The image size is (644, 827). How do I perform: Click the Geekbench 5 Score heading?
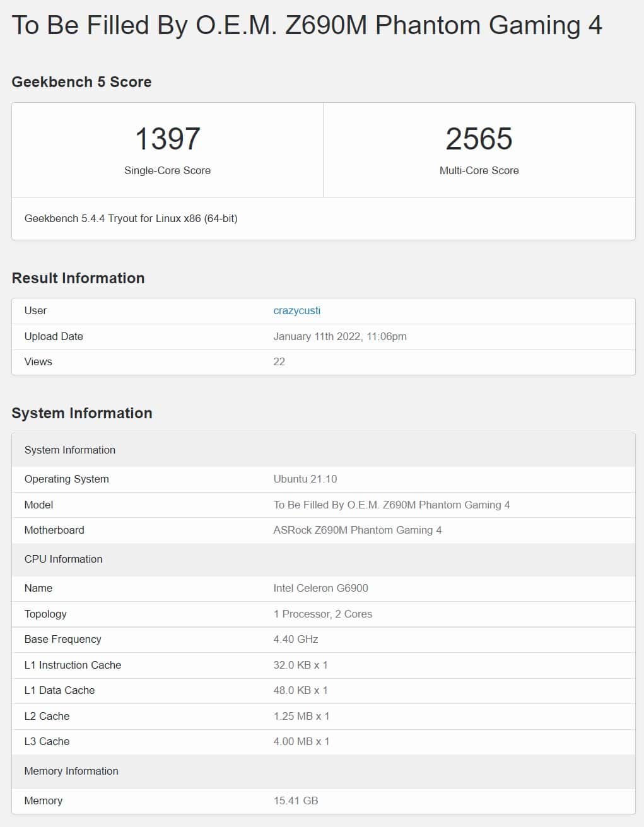81,82
